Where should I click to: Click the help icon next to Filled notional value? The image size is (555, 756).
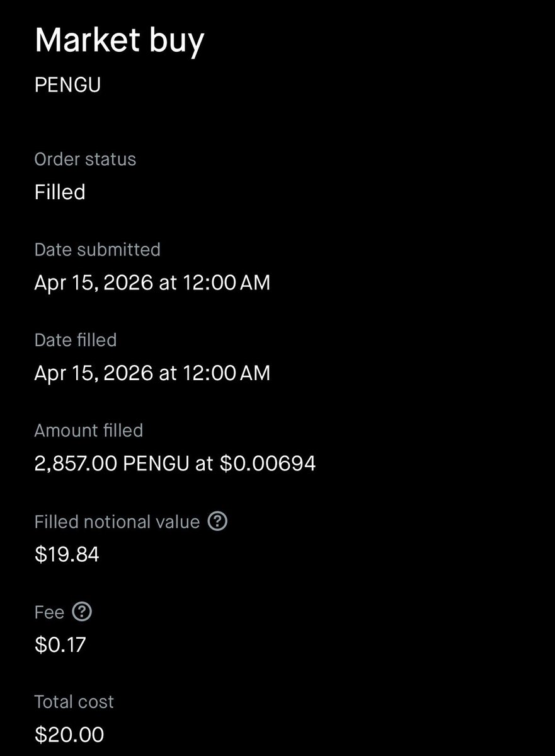click(217, 521)
